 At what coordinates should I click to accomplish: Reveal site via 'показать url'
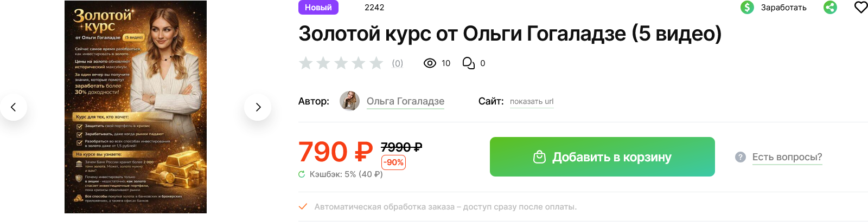(532, 101)
